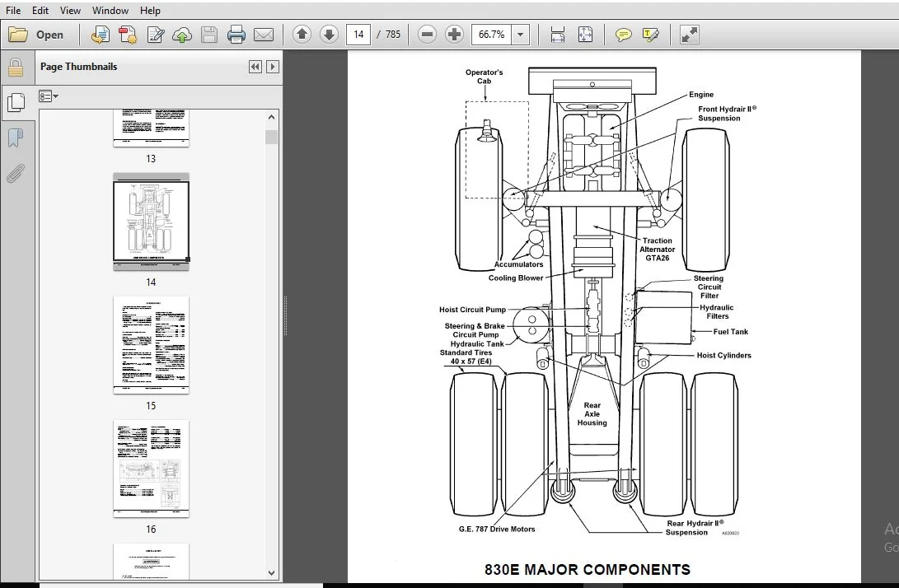This screenshot has width=899, height=588.
Task: Click the 'Operator's Cab' label
Action: [484, 77]
